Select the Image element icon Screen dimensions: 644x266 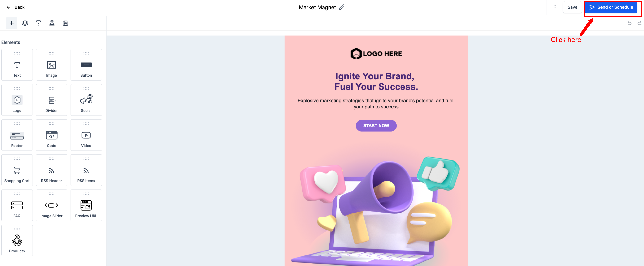pyautogui.click(x=51, y=65)
